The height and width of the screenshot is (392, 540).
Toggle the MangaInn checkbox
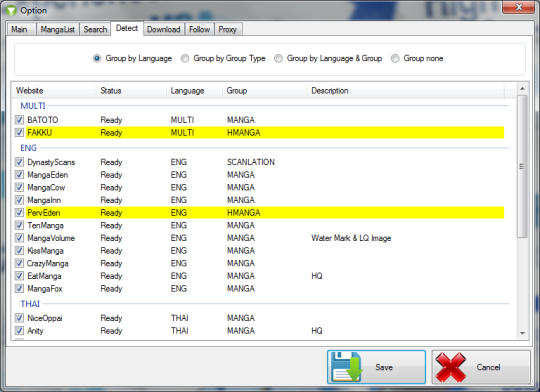point(19,200)
